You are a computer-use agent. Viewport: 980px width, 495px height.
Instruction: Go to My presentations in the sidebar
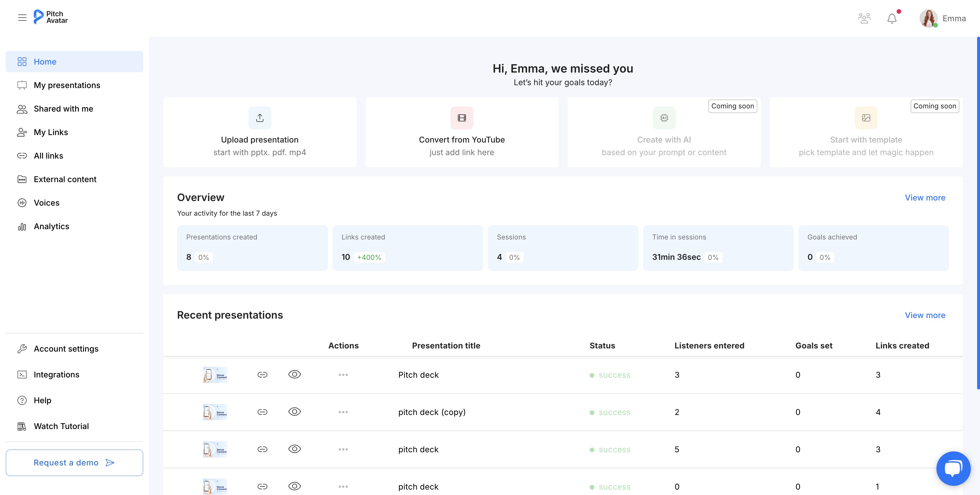[66, 85]
